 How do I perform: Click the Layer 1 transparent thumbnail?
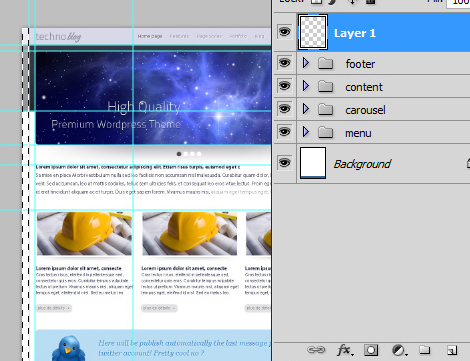(313, 32)
